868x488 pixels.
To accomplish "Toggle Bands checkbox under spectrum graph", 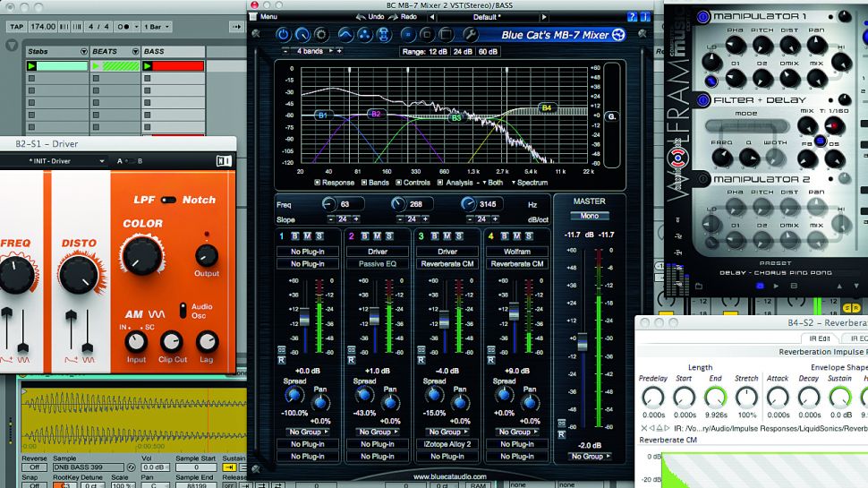I will pos(363,183).
